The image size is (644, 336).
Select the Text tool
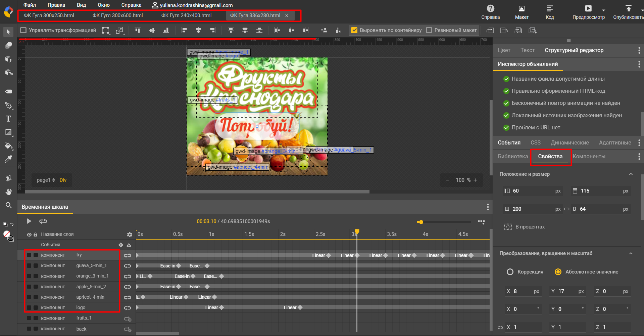click(8, 119)
